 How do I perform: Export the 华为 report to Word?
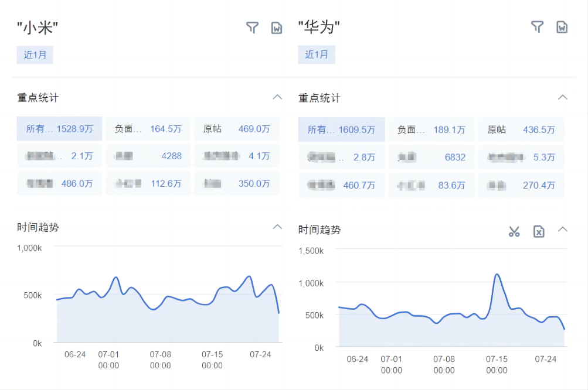click(x=562, y=27)
